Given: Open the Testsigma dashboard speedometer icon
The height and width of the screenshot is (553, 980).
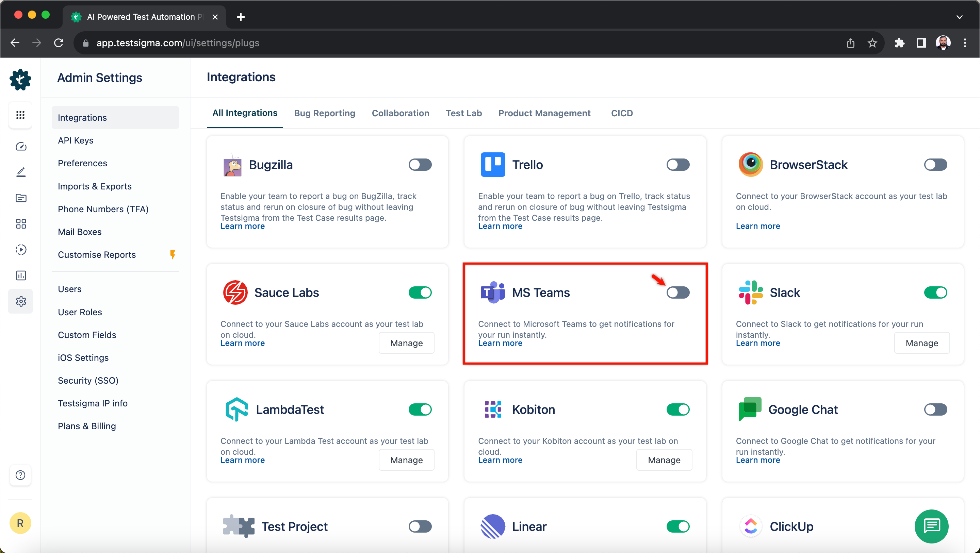Looking at the screenshot, I should coord(20,147).
